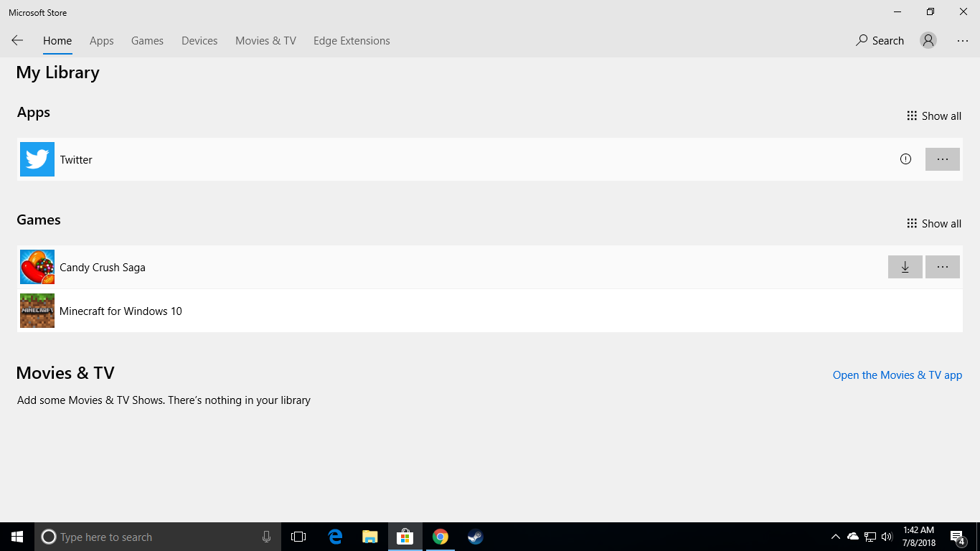
Task: Switch to the Edge Extensions tab
Action: (x=352, y=41)
